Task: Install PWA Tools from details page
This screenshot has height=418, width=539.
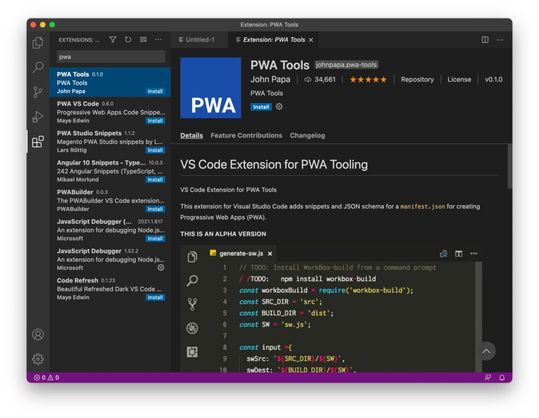Action: (x=261, y=107)
